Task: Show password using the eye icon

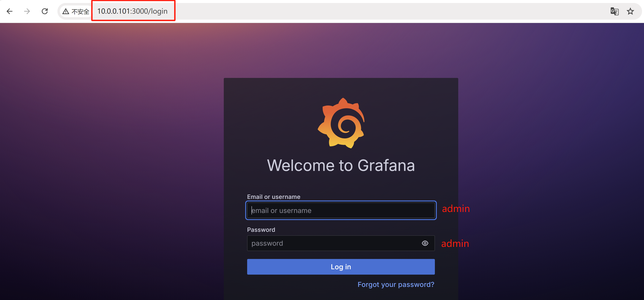Action: point(425,243)
